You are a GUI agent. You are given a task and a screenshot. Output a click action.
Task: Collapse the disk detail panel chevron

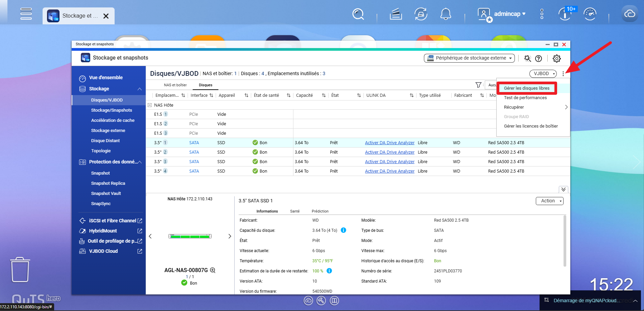pos(563,190)
